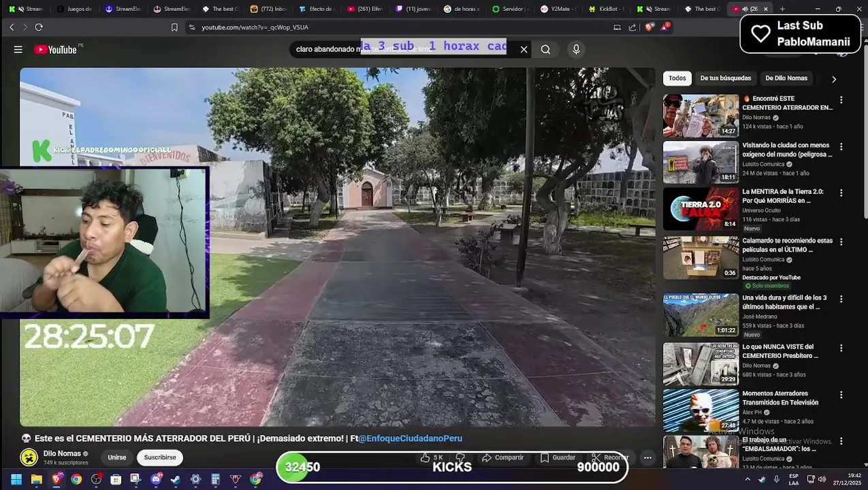Open options for Momentos Aterradores video
Image resolution: width=868 pixels, height=490 pixels.
841,395
